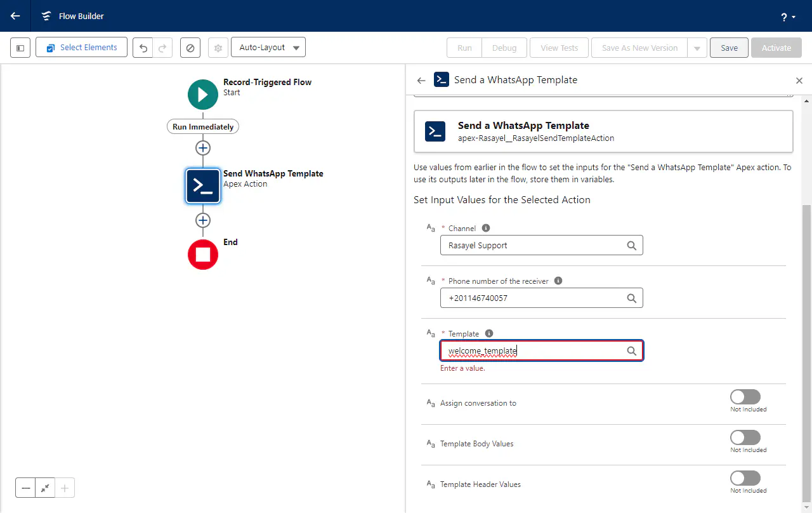812x513 pixels.
Task: Add element before the End node
Action: 203,220
